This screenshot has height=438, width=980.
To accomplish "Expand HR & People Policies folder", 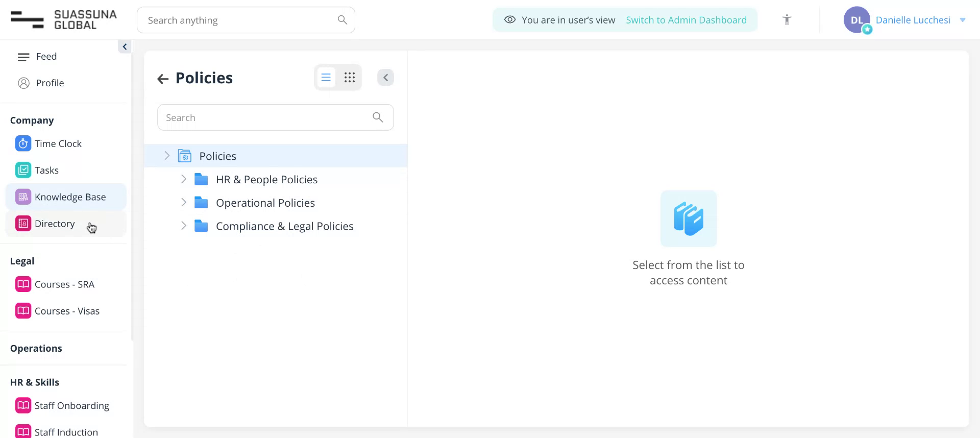I will point(184,179).
